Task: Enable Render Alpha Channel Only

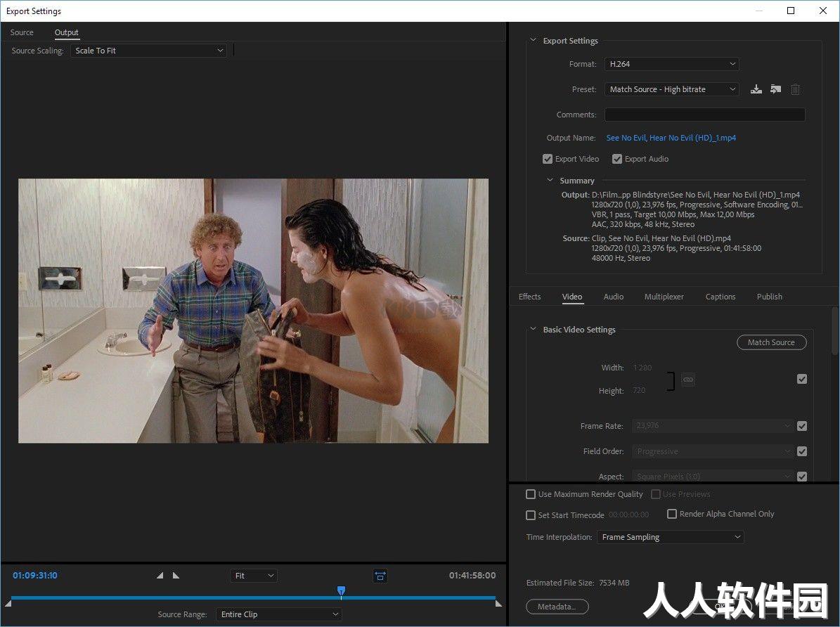Action: pyautogui.click(x=672, y=514)
